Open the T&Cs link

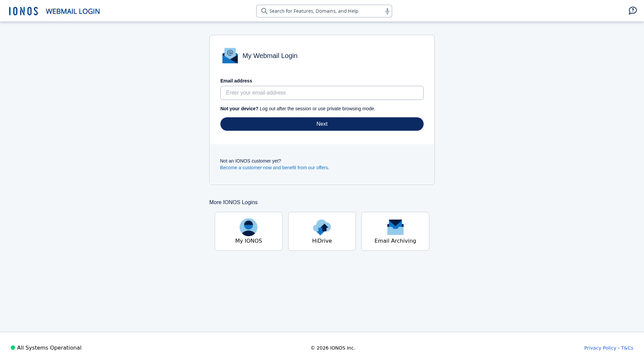pyautogui.click(x=627, y=348)
